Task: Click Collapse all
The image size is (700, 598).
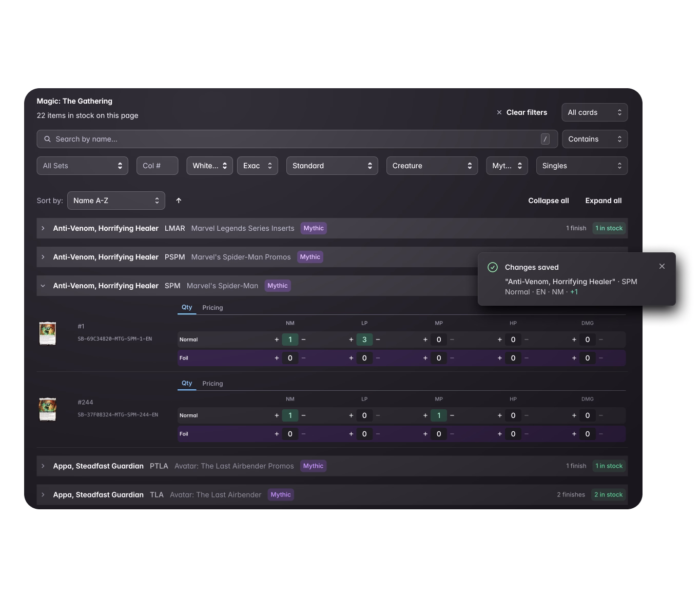Action: coord(549,201)
